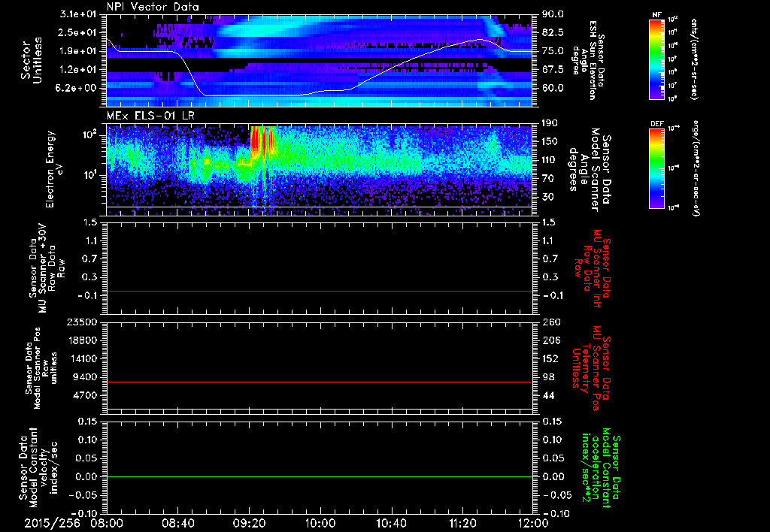Click the white line at the bottom of the Scanner Pos plot
Screen dimensions: 770x532
319,409
